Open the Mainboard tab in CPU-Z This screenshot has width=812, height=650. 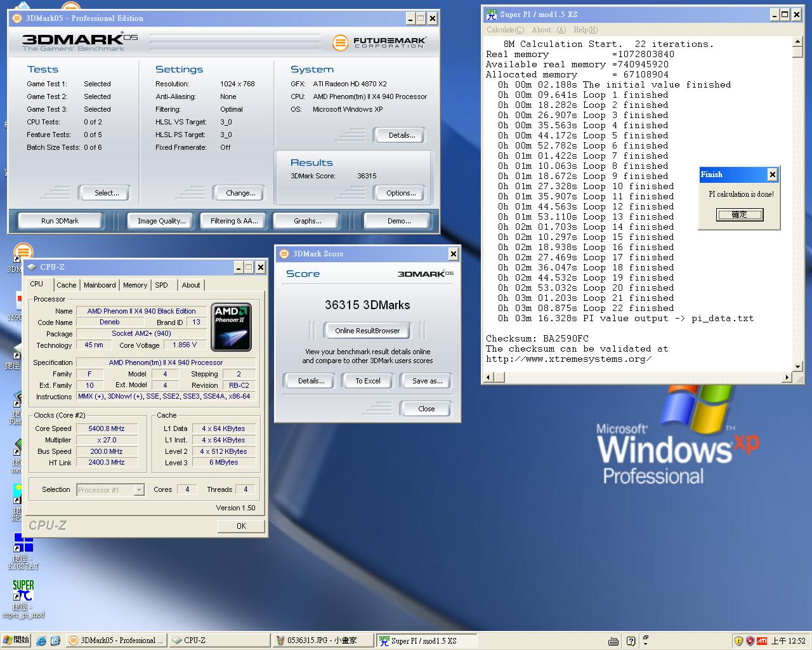(x=100, y=285)
